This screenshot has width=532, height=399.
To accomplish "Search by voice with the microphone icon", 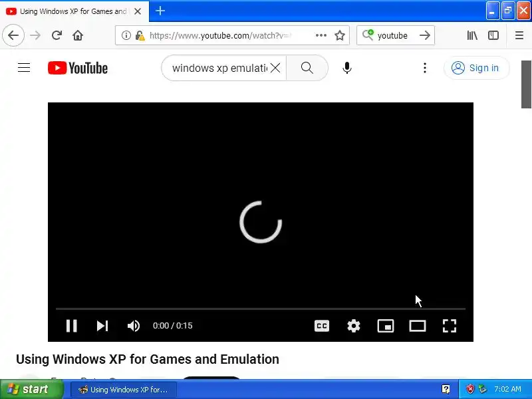I will (x=346, y=68).
